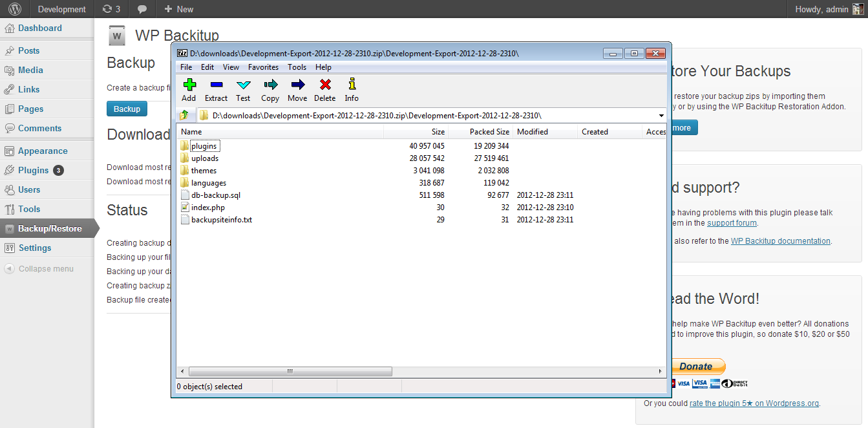Open the support forum link
The height and width of the screenshot is (428, 868).
click(x=732, y=223)
